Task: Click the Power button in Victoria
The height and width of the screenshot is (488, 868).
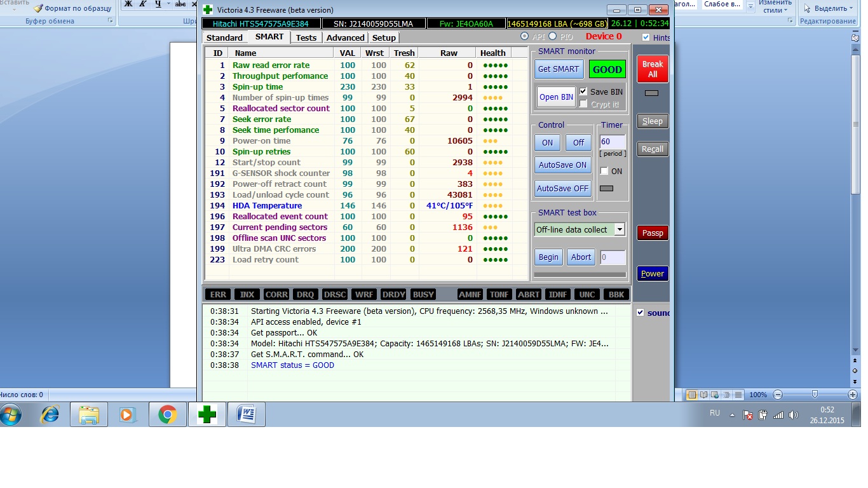Action: pyautogui.click(x=653, y=274)
